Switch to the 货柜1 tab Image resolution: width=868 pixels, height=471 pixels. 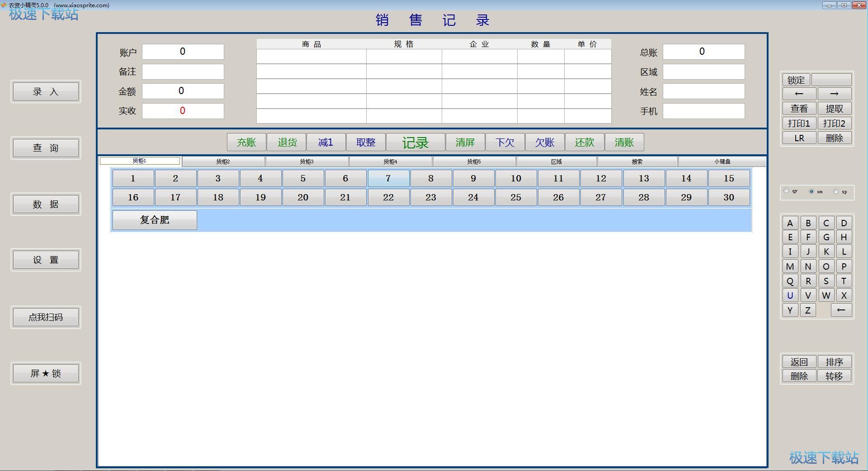click(140, 161)
